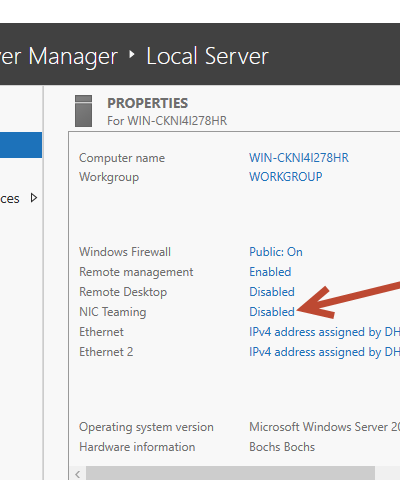This screenshot has width=400, height=480.
Task: Click the left arrow of horizontal scrollbar
Action: pos(78,474)
